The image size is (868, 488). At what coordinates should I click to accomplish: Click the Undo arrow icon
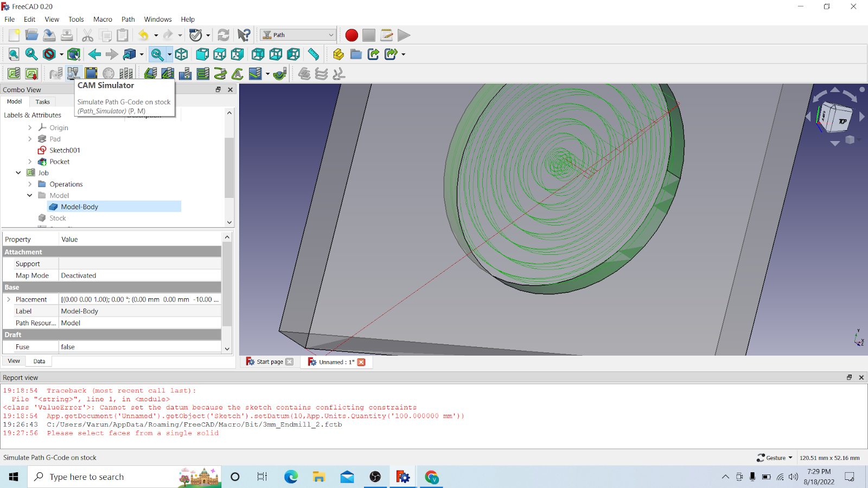[x=143, y=35]
